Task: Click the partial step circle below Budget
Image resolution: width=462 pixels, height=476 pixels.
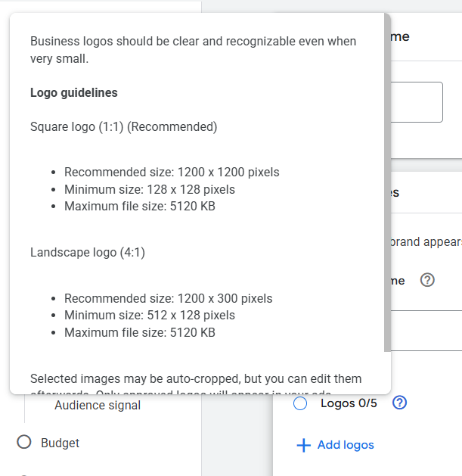Action: pyautogui.click(x=23, y=474)
